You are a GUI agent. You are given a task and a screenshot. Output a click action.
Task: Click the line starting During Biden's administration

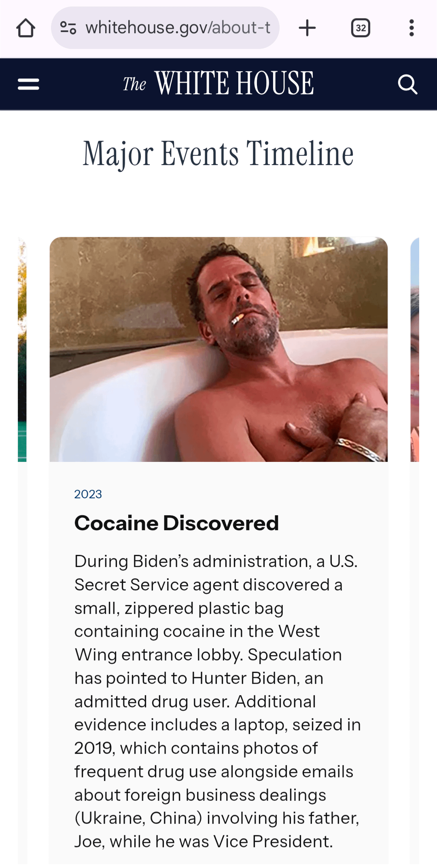coord(216,561)
